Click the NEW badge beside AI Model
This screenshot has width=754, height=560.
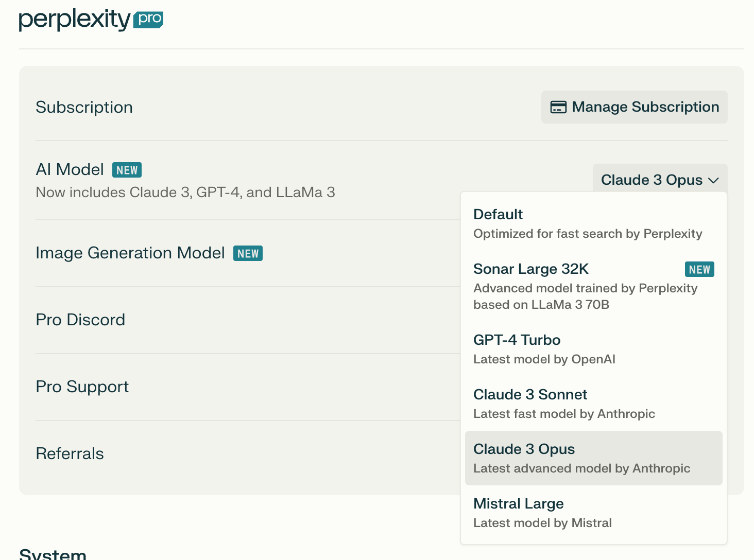point(127,170)
